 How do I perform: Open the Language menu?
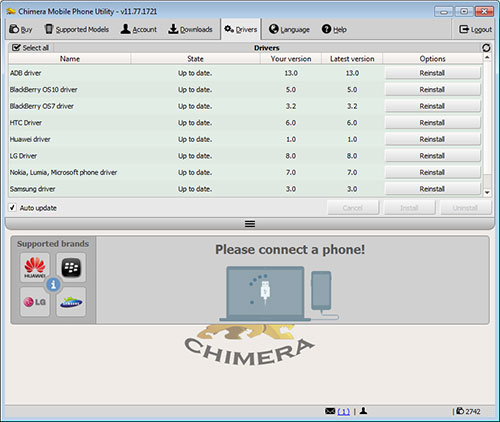pyautogui.click(x=289, y=29)
